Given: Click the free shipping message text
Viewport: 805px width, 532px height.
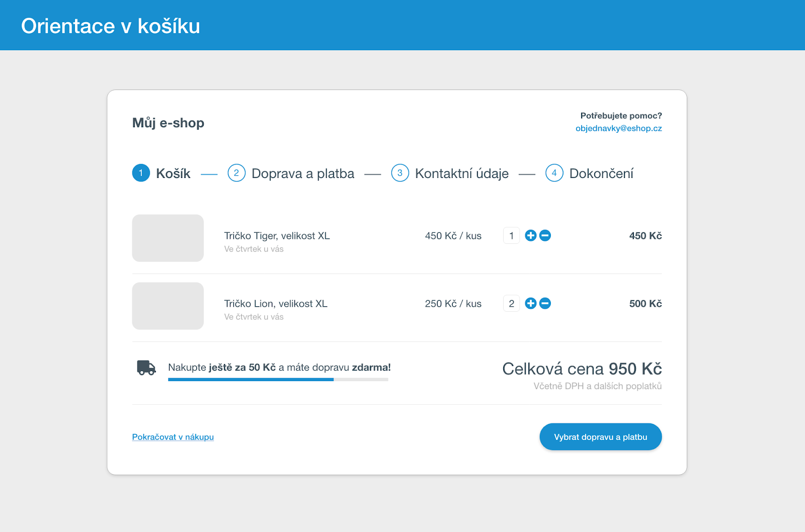Looking at the screenshot, I should click(279, 368).
